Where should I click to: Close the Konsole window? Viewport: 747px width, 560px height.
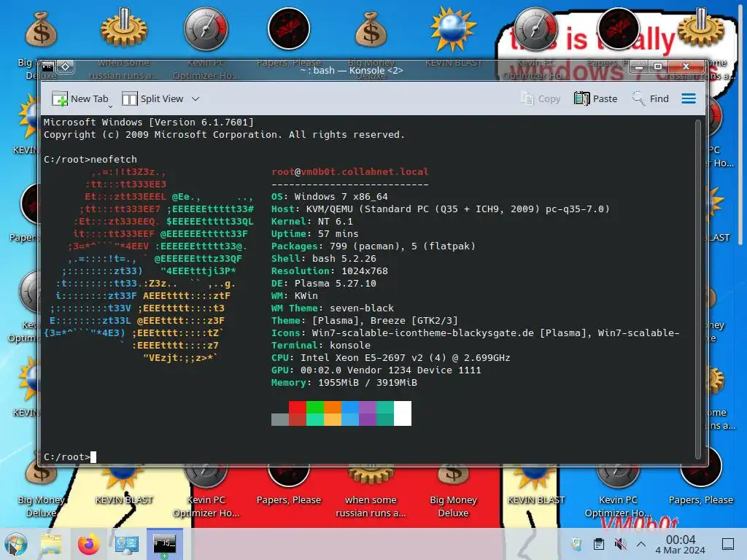(x=686, y=66)
